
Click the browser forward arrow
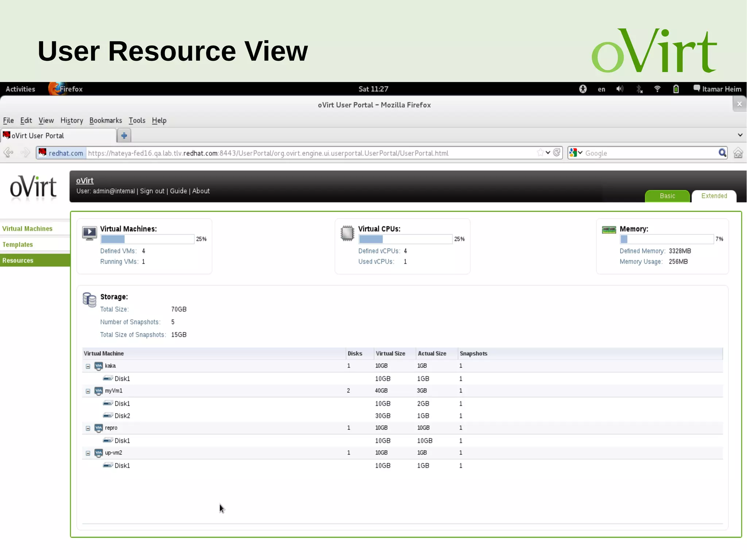click(25, 152)
